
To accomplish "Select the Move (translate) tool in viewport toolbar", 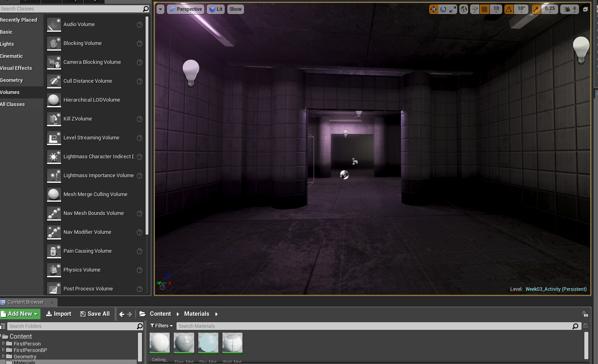I will point(434,9).
